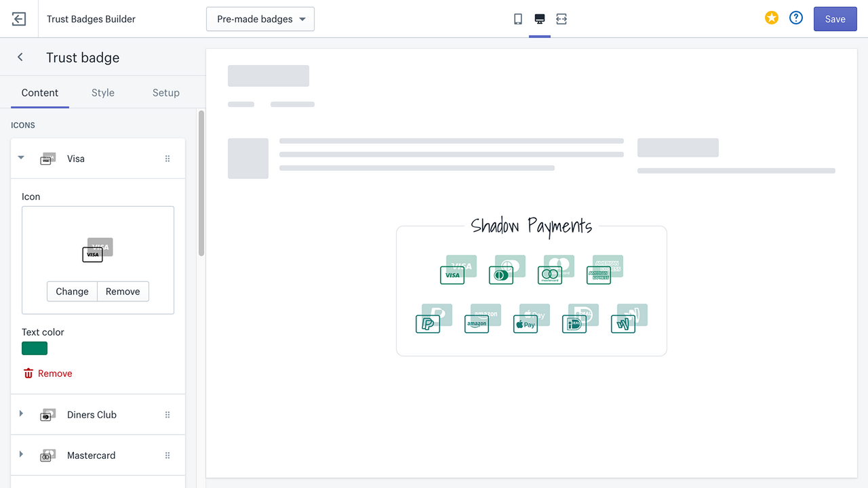
Task: Click the Mastercard row icon
Action: [x=47, y=455]
